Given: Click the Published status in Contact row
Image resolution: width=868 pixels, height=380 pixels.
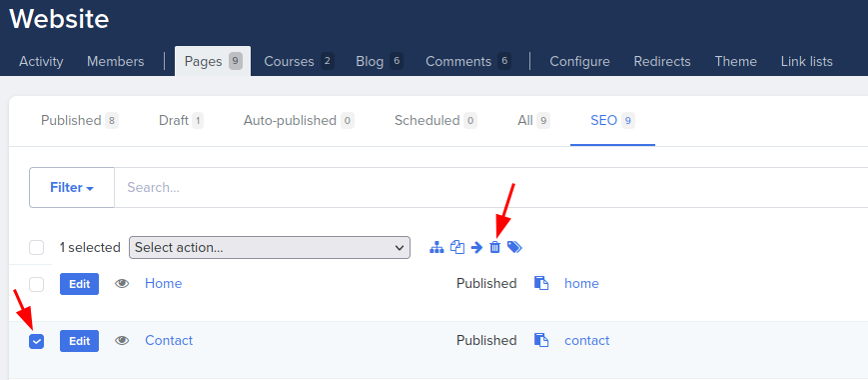Looking at the screenshot, I should coord(486,340).
